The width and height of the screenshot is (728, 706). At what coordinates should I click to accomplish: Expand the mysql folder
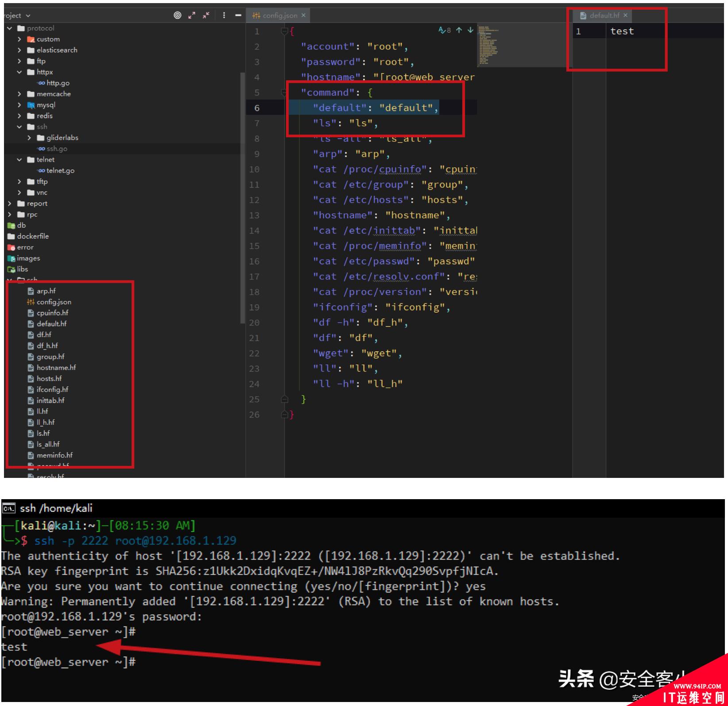tap(19, 105)
